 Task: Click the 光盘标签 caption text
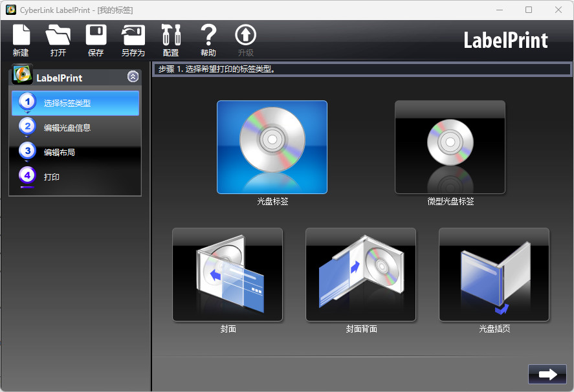[x=272, y=201]
